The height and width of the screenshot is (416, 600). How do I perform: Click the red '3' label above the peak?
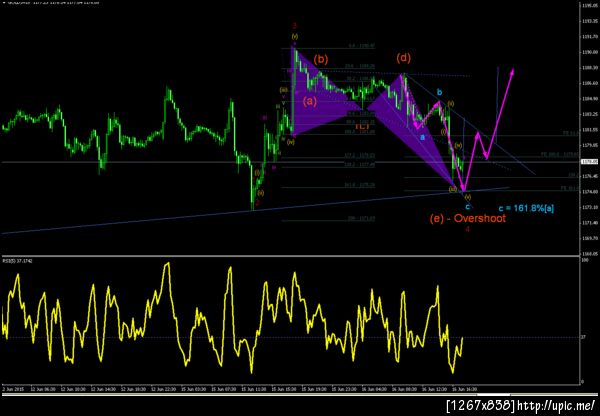[x=295, y=26]
